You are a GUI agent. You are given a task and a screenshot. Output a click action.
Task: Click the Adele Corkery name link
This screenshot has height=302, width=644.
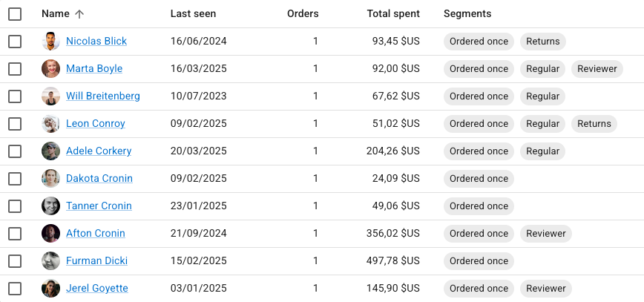click(x=99, y=151)
